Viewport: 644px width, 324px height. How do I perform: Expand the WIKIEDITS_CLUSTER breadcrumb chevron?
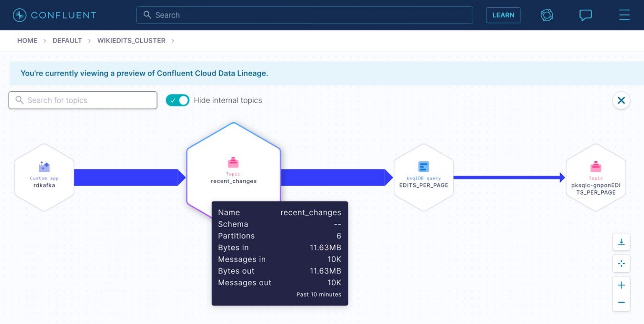coord(172,41)
